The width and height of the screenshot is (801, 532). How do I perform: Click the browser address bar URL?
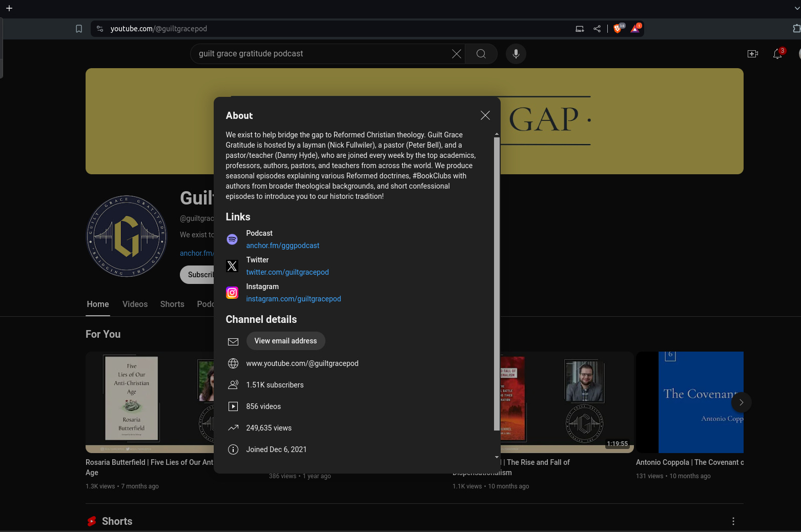pyautogui.click(x=159, y=29)
